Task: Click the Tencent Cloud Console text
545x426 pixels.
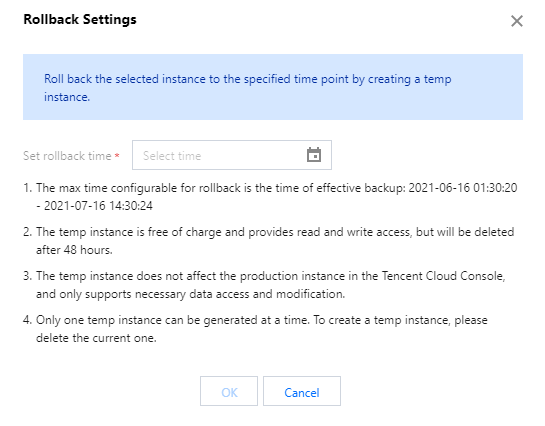Action: [444, 276]
